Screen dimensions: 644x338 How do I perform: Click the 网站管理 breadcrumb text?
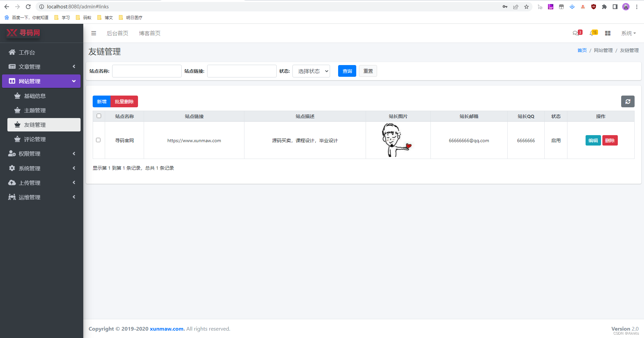[x=603, y=50]
